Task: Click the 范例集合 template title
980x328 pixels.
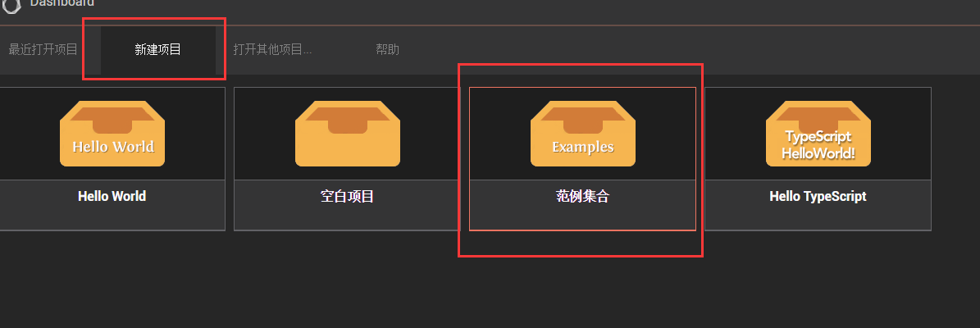Action: coord(582,196)
